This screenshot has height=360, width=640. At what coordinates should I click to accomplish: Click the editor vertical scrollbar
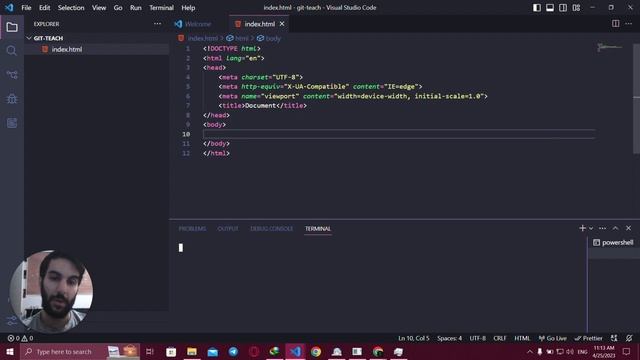pyautogui.click(x=636, y=98)
